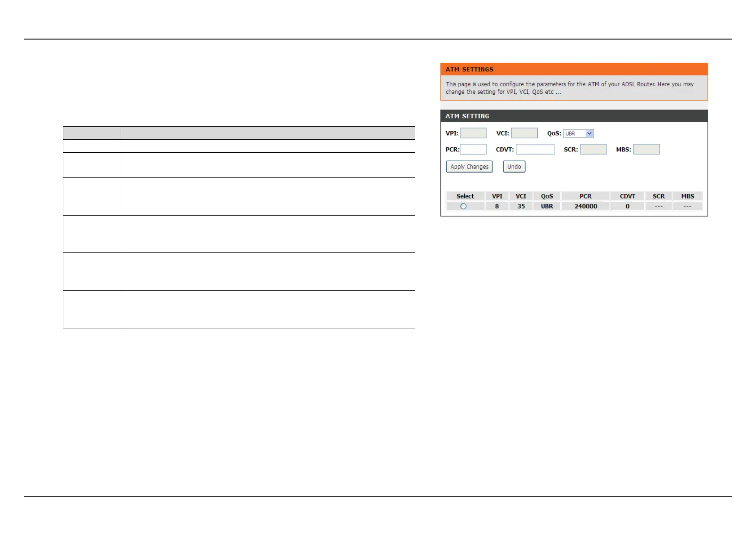Open the QoS dropdown showing UBR

579,133
